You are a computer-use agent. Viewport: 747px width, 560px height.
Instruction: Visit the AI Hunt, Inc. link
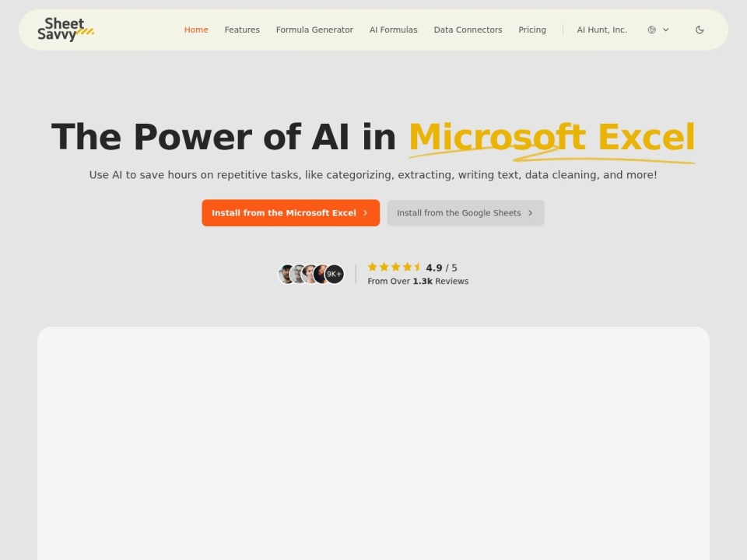601,30
